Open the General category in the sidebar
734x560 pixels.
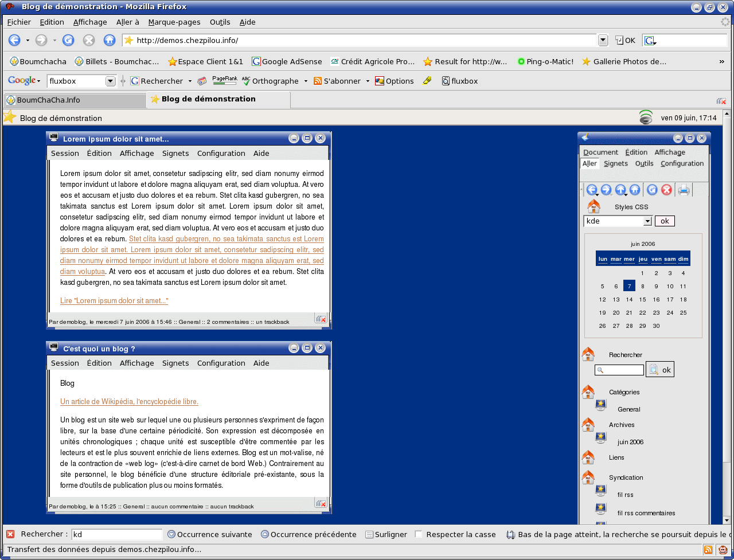tap(629, 409)
